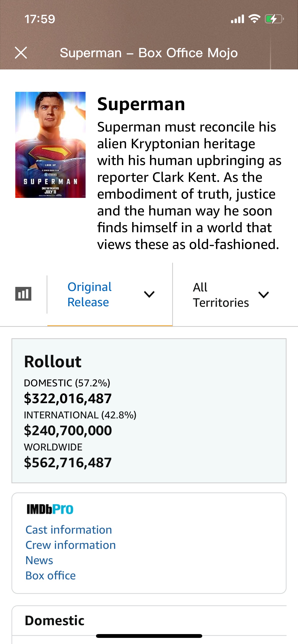The width and height of the screenshot is (298, 644).
Task: Tap the home indicator bar
Action: pyautogui.click(x=149, y=636)
